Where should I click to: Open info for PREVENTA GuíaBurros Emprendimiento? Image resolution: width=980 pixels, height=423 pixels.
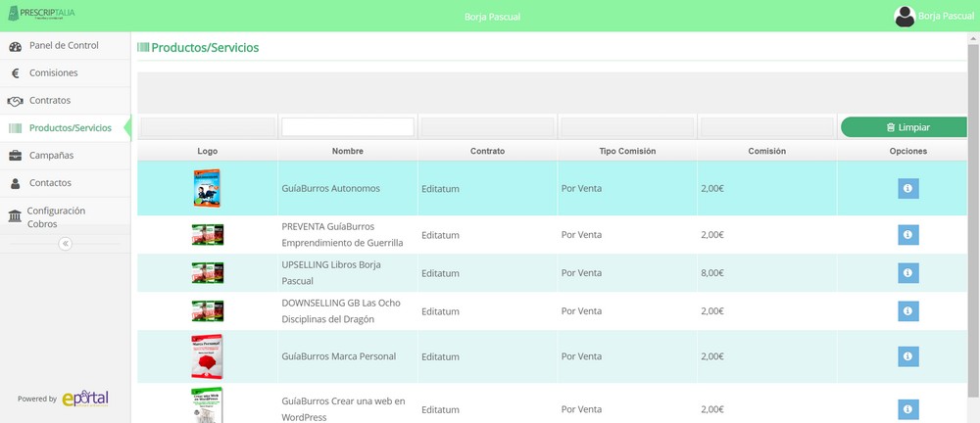[907, 235]
